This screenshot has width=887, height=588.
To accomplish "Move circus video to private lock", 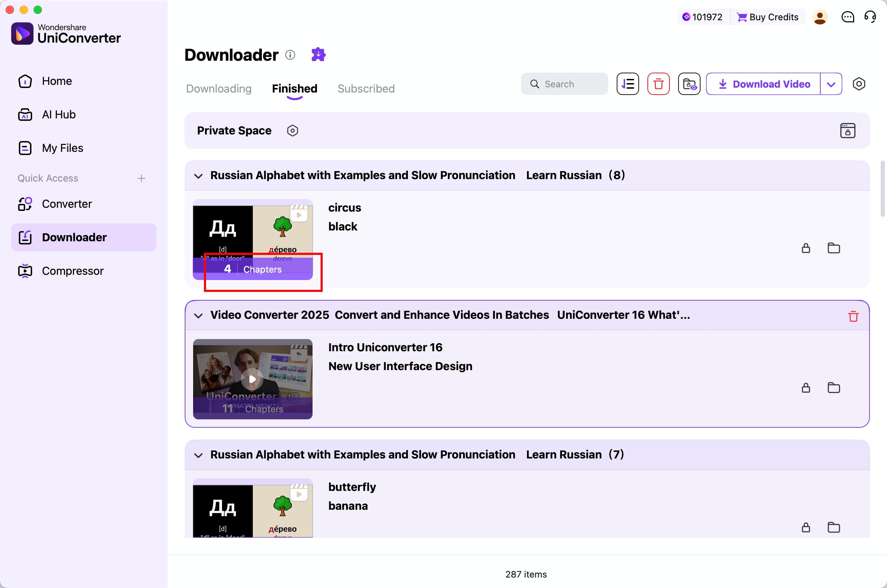I will [806, 248].
